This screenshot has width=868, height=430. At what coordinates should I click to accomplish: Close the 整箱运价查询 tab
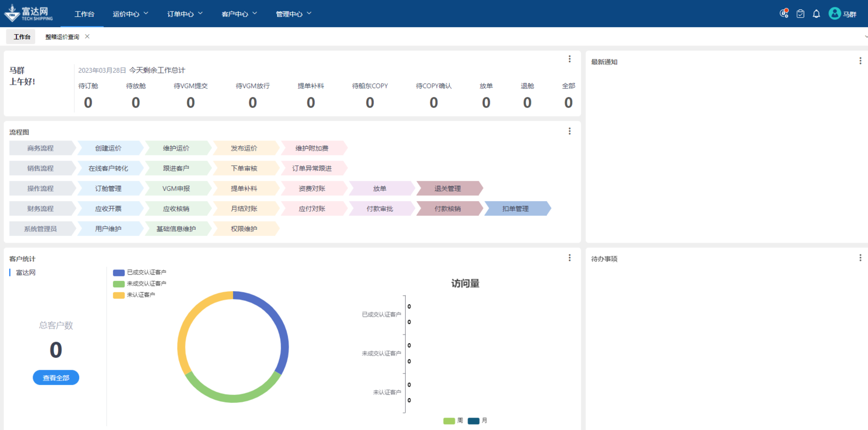pyautogui.click(x=87, y=37)
